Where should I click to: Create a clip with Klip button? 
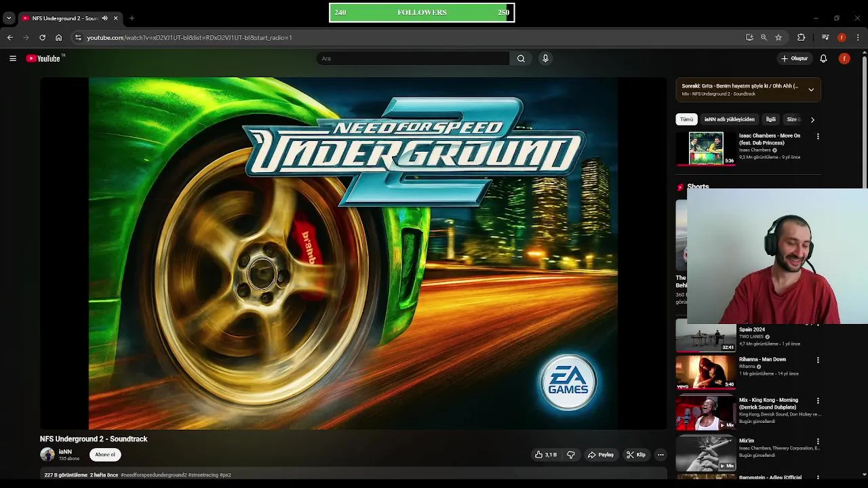(x=636, y=455)
